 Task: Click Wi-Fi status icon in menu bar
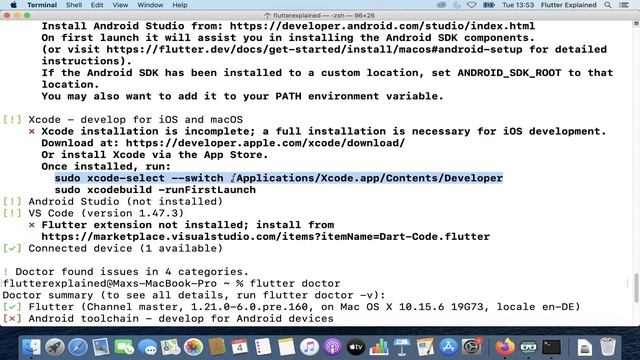[x=471, y=5]
